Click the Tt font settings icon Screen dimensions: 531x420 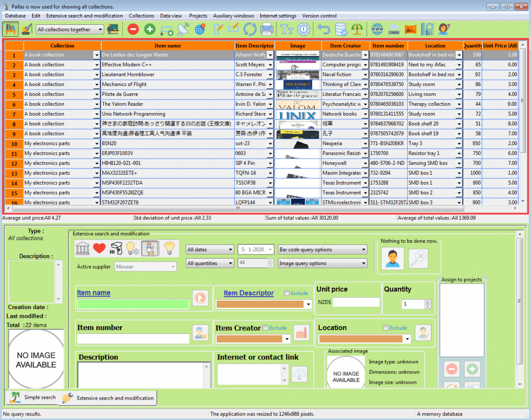tap(287, 29)
